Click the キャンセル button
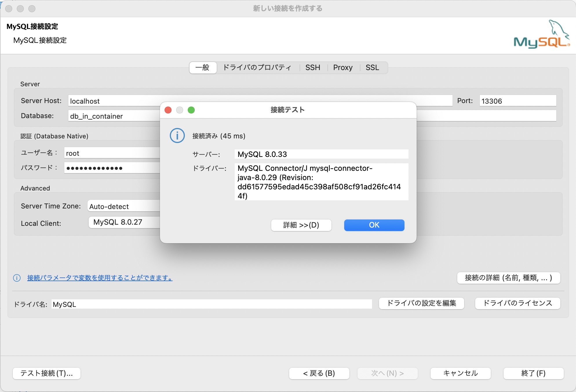The height and width of the screenshot is (392, 576). click(x=461, y=373)
